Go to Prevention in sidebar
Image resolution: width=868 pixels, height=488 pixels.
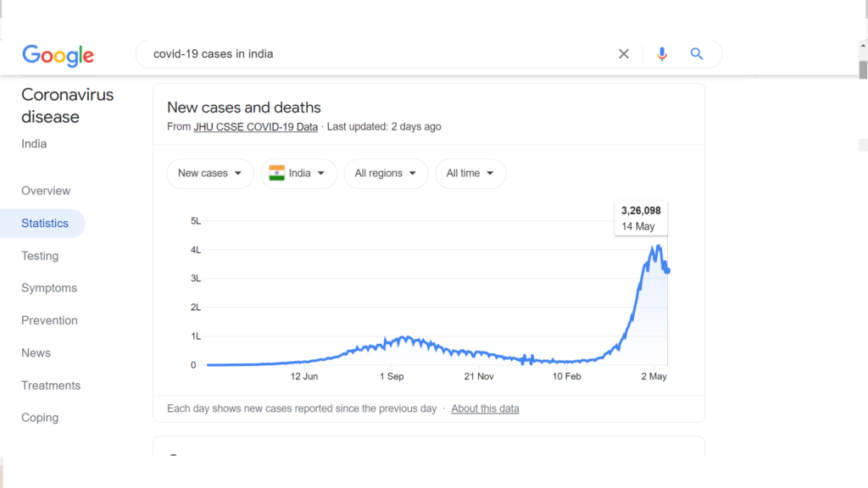coord(49,320)
